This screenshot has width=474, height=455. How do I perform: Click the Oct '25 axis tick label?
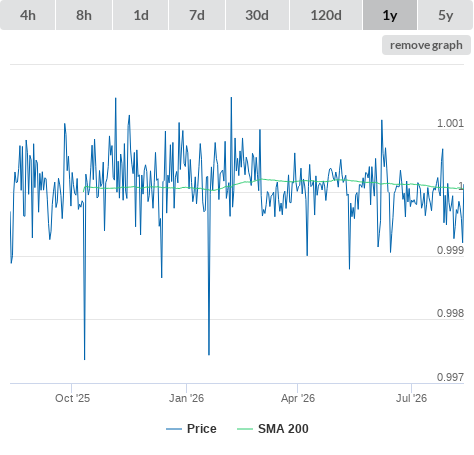point(72,398)
